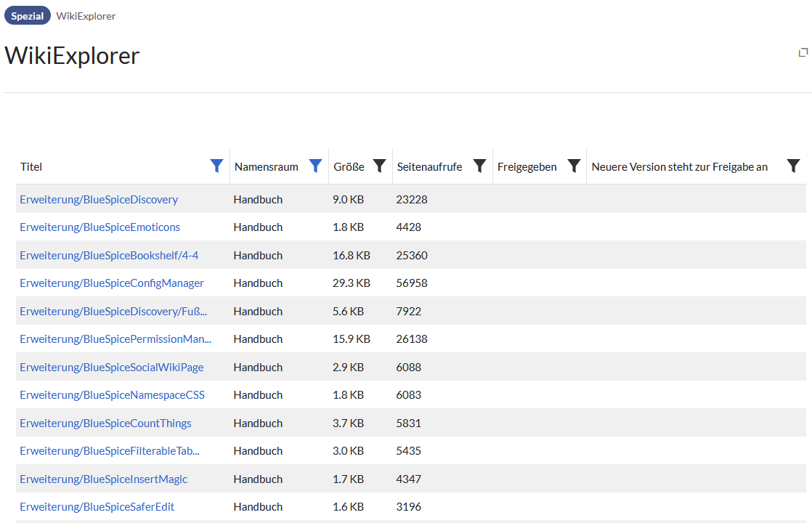Open the BlueSpiceConfigManager page link
The image size is (812, 523).
(x=112, y=283)
